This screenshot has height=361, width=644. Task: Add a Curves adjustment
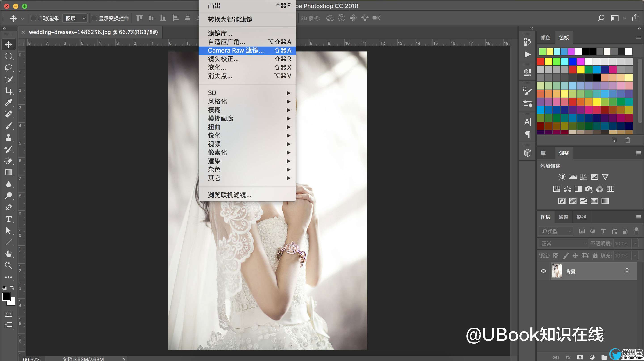point(583,177)
